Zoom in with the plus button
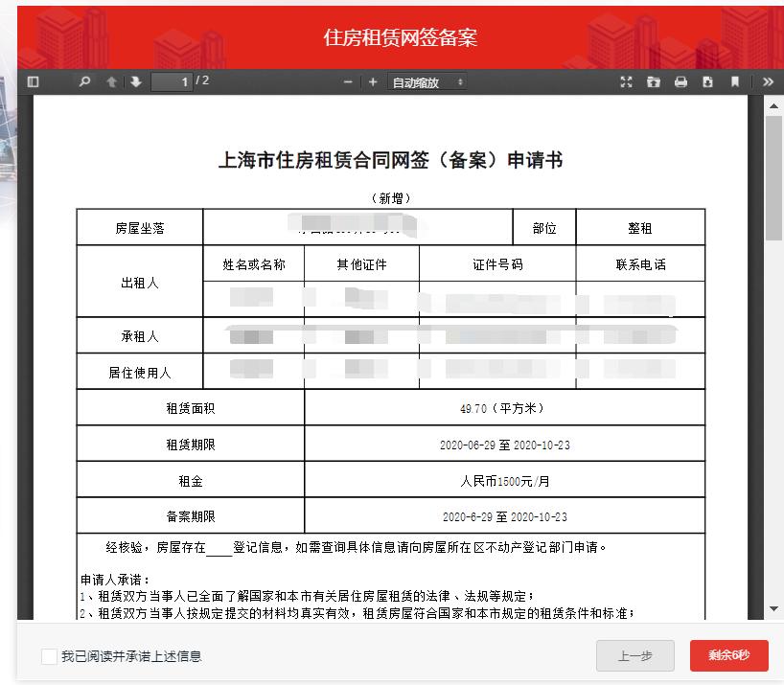This screenshot has width=784, height=685. (373, 82)
